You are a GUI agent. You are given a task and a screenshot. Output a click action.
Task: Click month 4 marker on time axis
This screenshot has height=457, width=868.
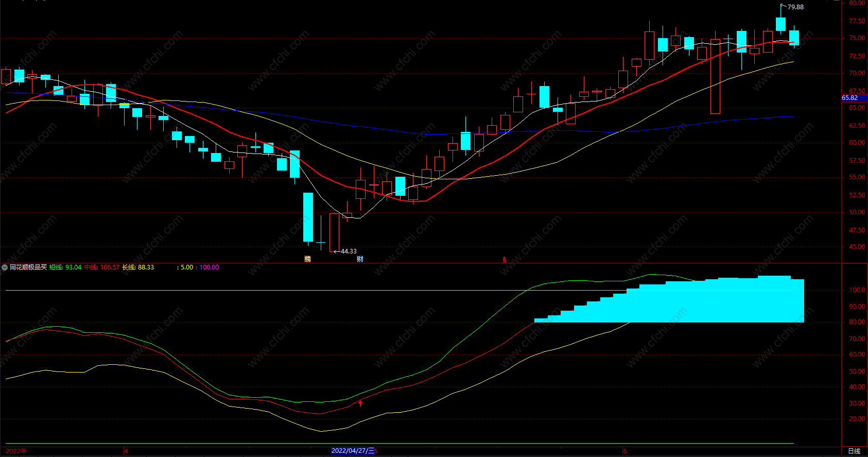point(126,451)
